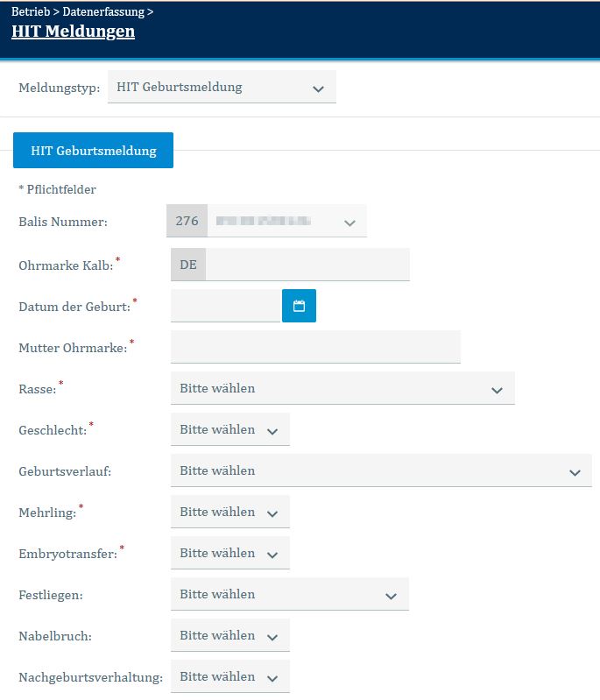Follow the HIT Meldungen heading link
600x700 pixels.
pyautogui.click(x=74, y=32)
